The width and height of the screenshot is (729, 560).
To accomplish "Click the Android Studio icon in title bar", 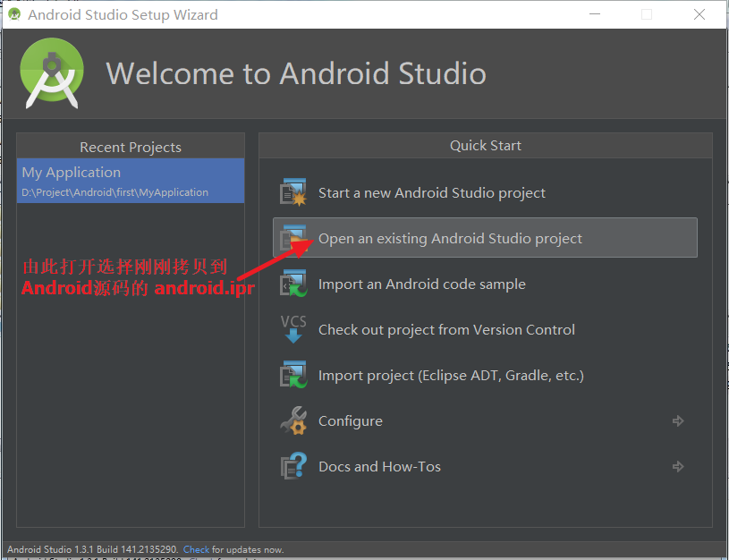I will [14, 14].
